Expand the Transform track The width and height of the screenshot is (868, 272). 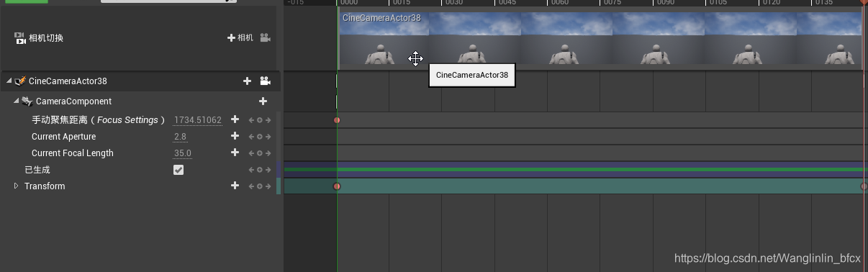pos(17,186)
